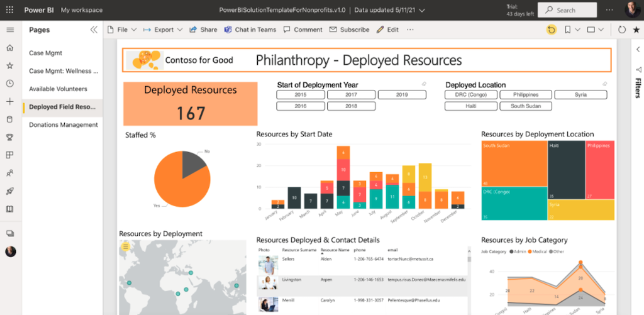Clear Start of Deployment Year slicer eraser
This screenshot has width=644, height=315.
coord(424,84)
